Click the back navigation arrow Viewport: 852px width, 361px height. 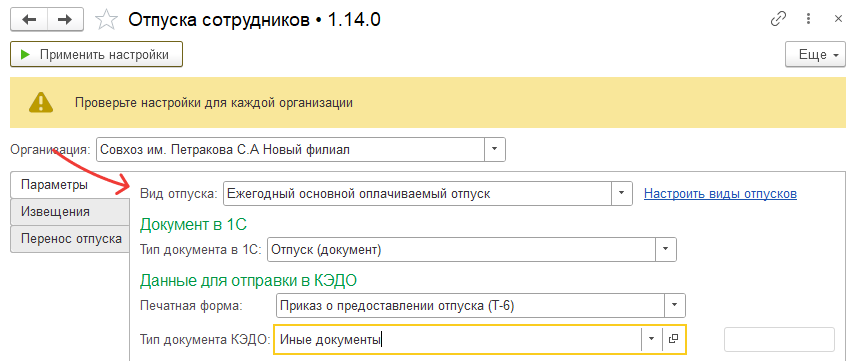click(x=29, y=20)
